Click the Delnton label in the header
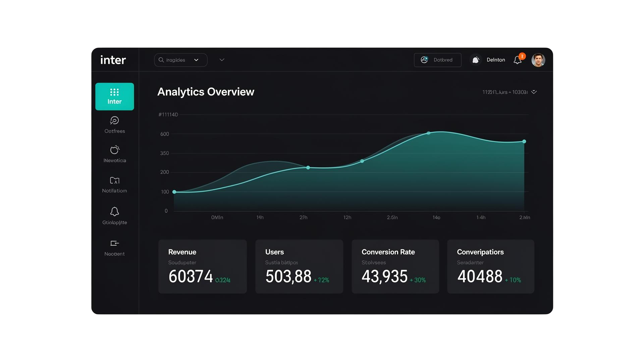 tap(495, 60)
